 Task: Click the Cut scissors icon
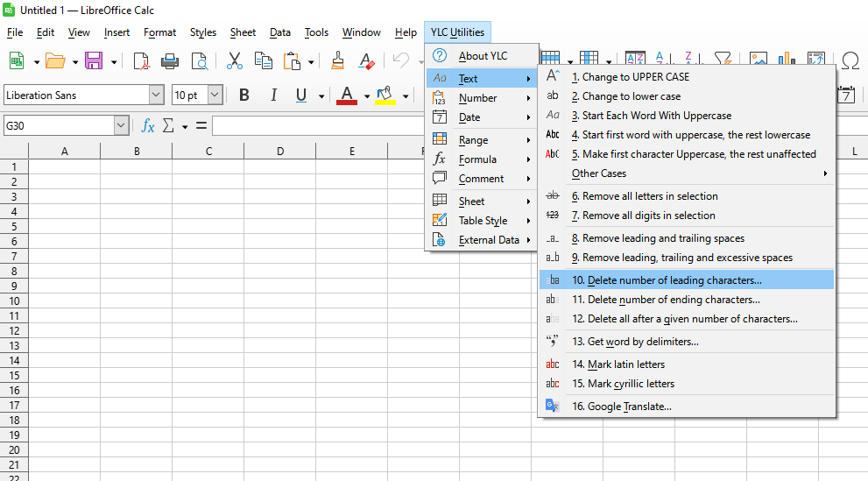[234, 60]
